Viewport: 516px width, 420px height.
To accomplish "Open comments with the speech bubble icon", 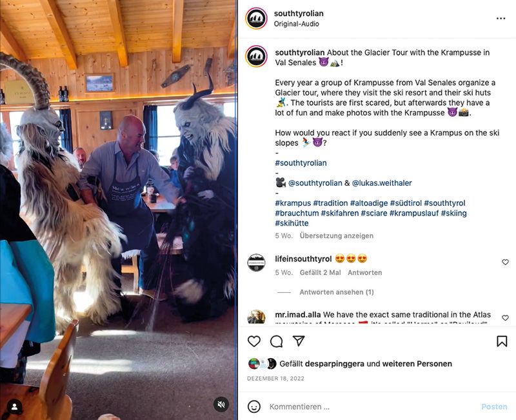I will tap(277, 341).
